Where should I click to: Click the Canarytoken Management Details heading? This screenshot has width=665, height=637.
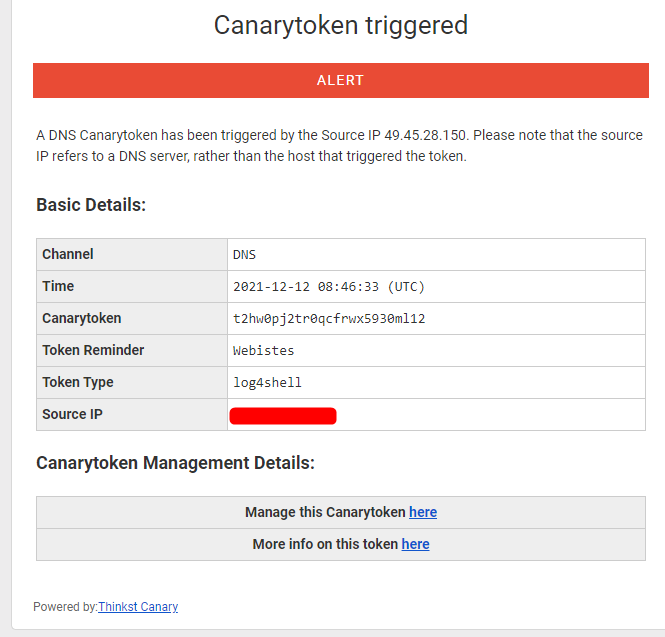coord(175,463)
